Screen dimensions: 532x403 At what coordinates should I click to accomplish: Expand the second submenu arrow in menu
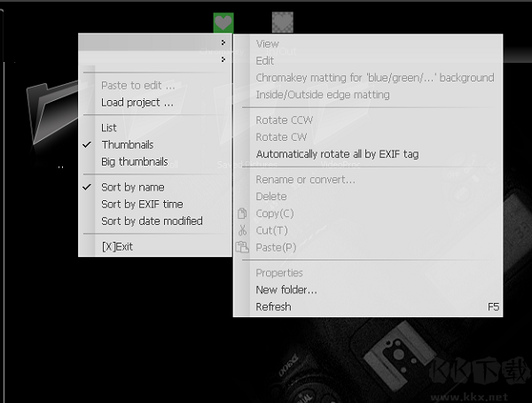(223, 59)
